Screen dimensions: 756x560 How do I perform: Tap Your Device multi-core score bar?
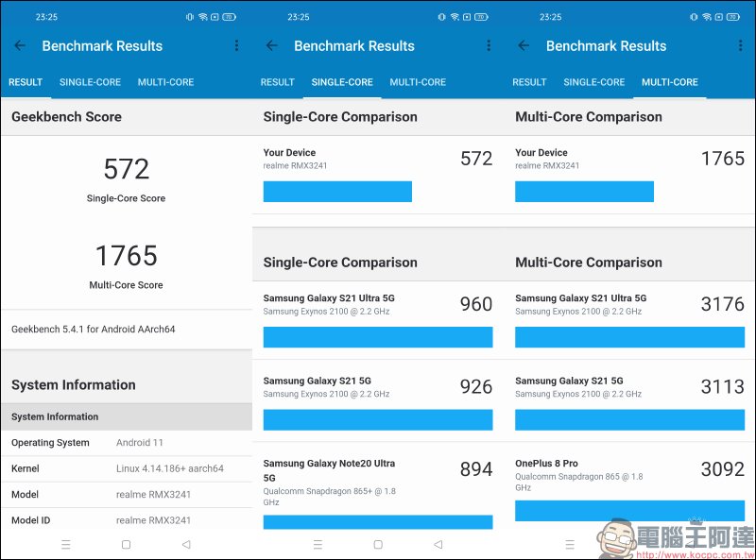pos(584,192)
